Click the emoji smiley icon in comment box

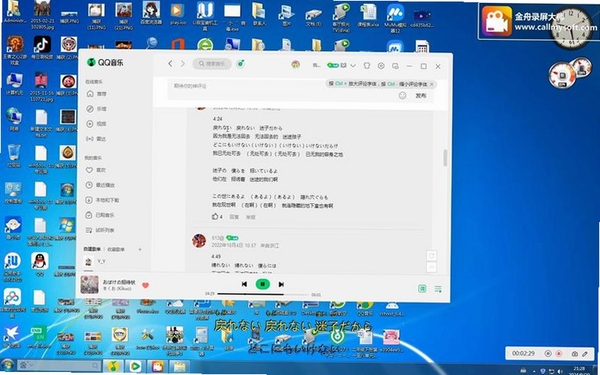402,96
